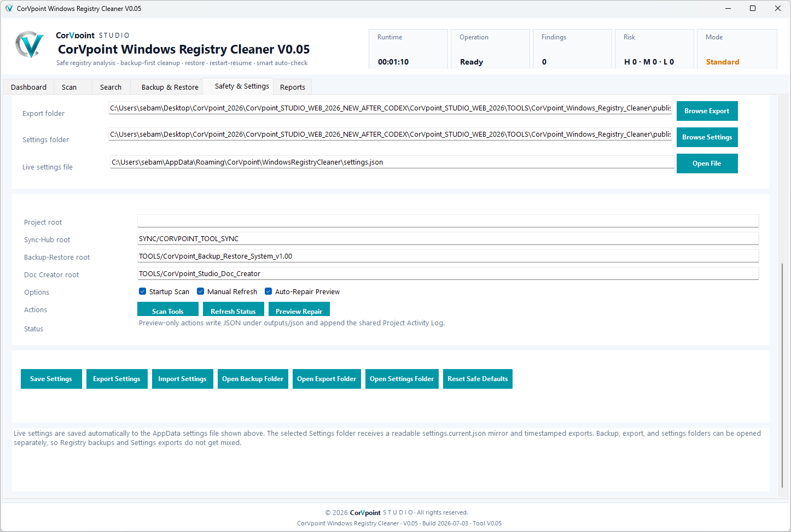The width and height of the screenshot is (791, 532).
Task: Toggle the Startup Scan checkbox
Action: (142, 291)
